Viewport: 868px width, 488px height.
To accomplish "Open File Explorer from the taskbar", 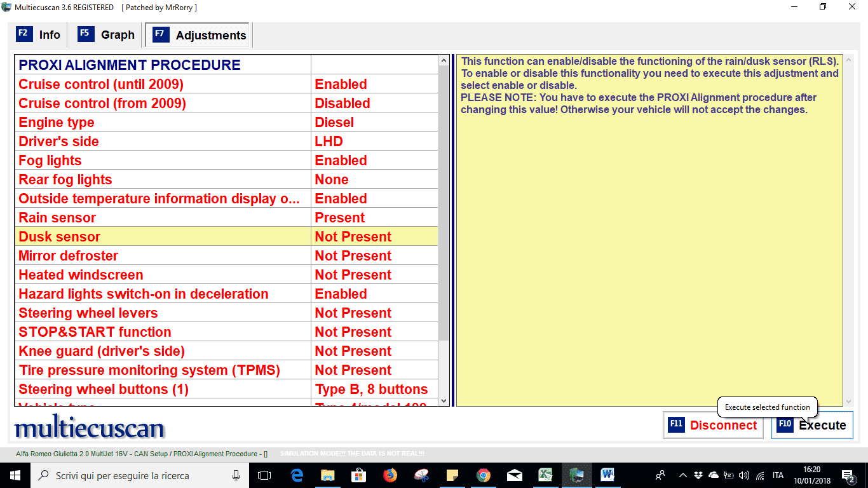I will pos(328,475).
